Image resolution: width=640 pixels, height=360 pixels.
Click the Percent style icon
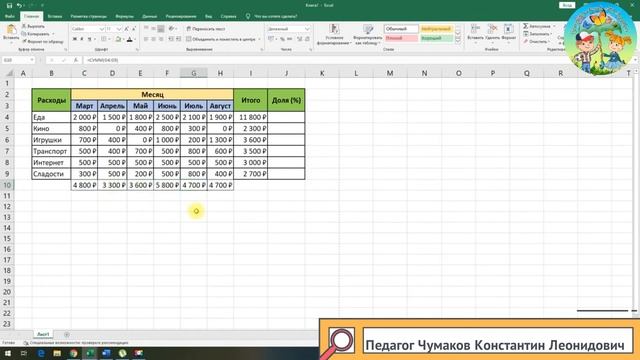click(x=282, y=39)
